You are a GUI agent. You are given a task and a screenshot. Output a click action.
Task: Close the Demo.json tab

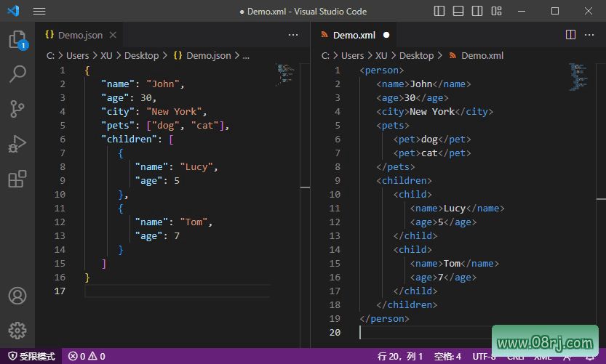pos(113,35)
